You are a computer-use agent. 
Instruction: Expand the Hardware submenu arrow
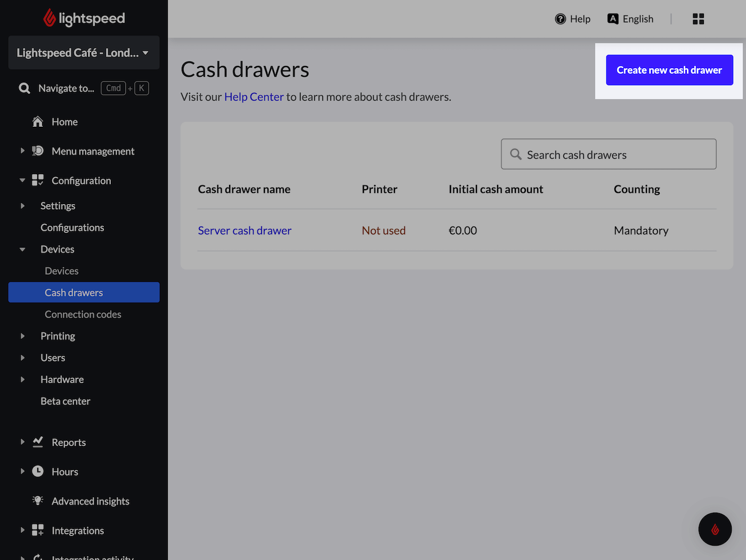coord(22,379)
